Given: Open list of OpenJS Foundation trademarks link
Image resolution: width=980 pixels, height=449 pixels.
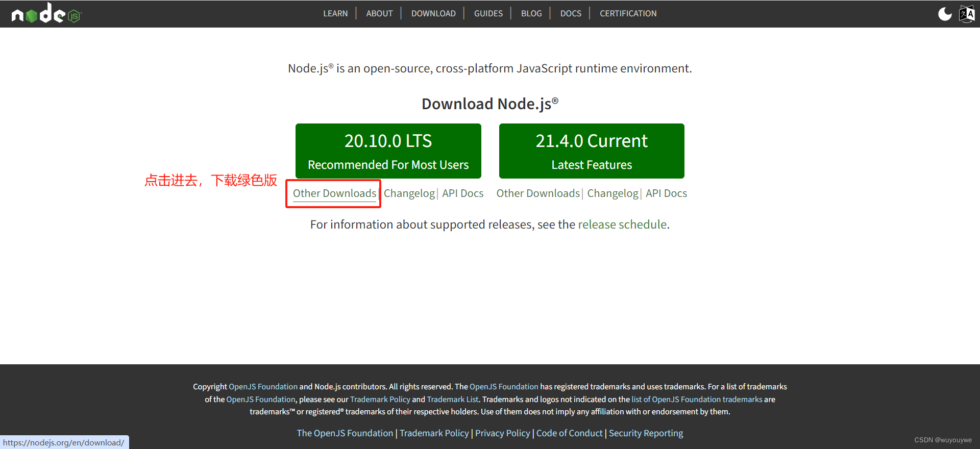Looking at the screenshot, I should point(697,400).
